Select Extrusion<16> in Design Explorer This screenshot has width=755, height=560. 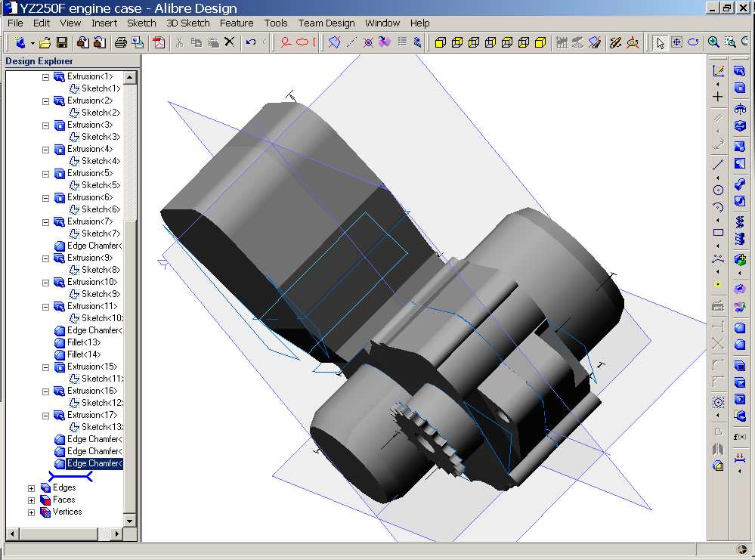(x=92, y=391)
